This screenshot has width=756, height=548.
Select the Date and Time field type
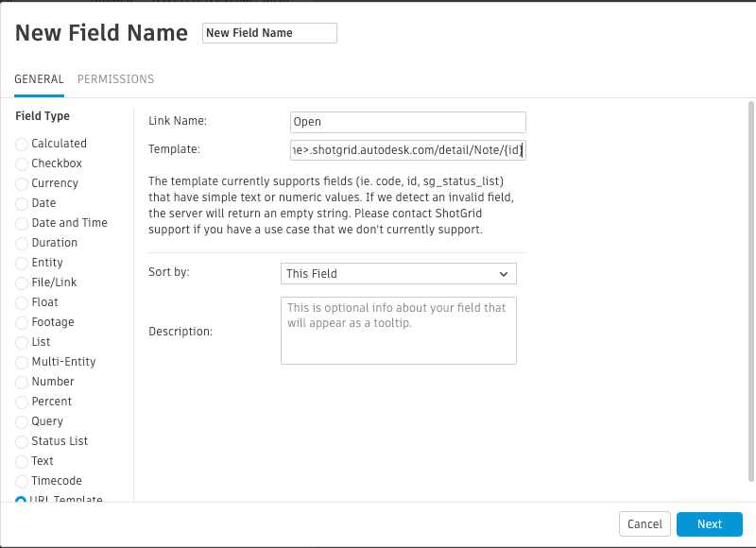(20, 223)
